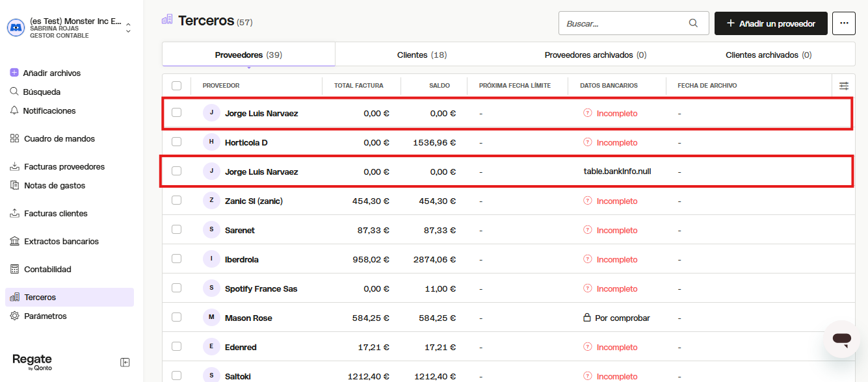The width and height of the screenshot is (868, 382).
Task: Click the 1536,96 € saldo value
Action: click(434, 142)
